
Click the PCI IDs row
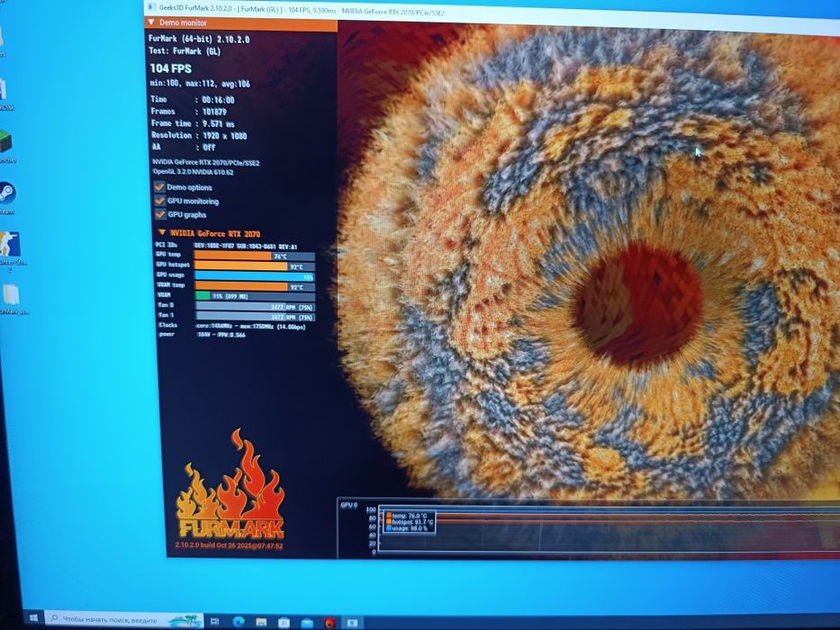226,246
